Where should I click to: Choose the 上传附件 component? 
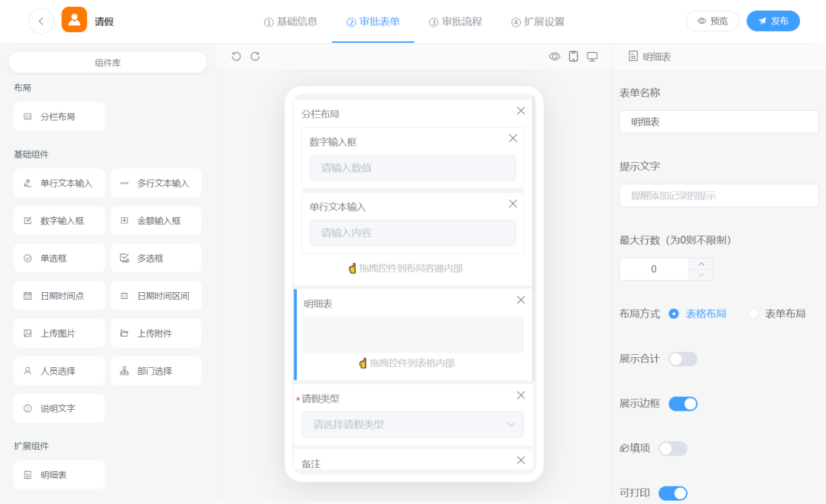(156, 333)
